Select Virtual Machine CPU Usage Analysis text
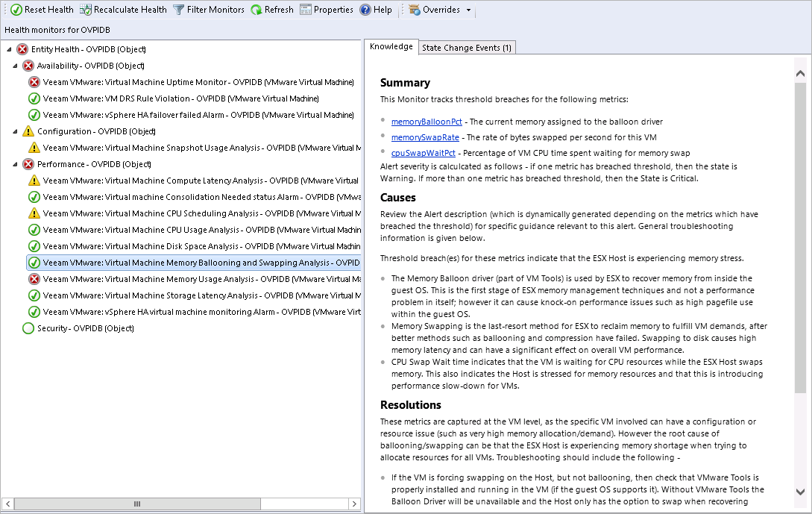Screen dimensions: 812x514 click(202, 230)
